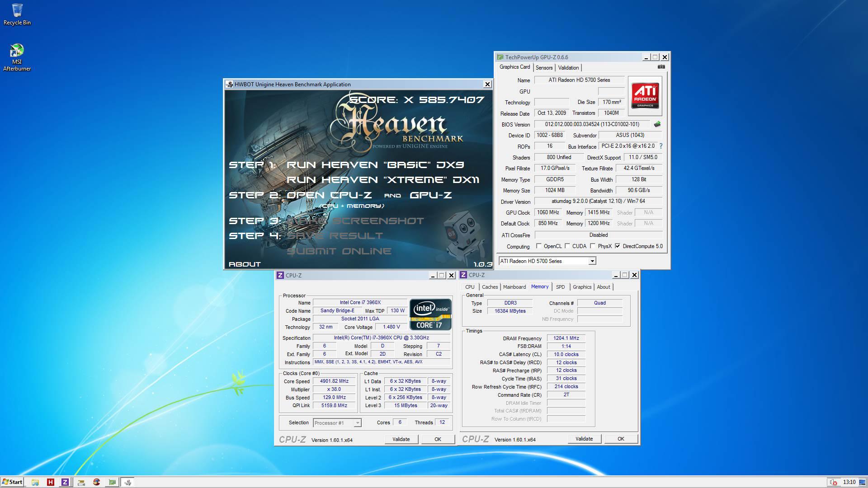Screen dimensions: 868x488
Task: Click Validate in the CPU-Z Memory window
Action: click(x=584, y=439)
